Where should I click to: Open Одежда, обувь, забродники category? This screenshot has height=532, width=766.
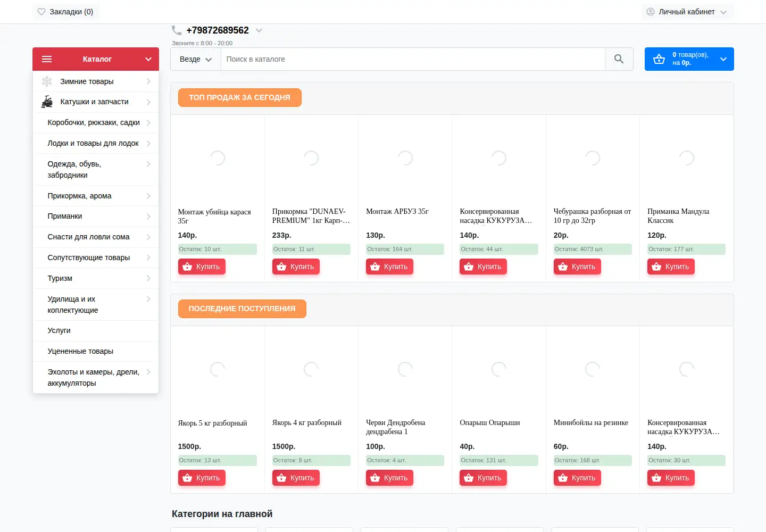point(96,170)
